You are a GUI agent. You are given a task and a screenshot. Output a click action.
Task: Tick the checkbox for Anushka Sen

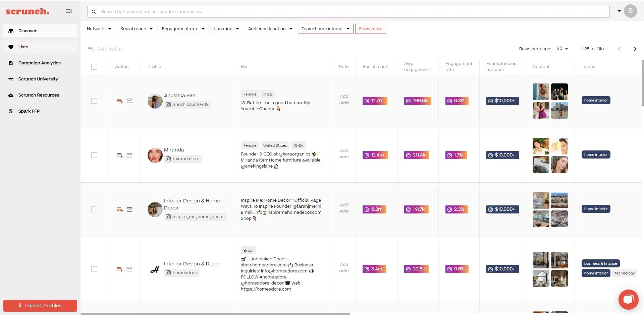tap(94, 101)
